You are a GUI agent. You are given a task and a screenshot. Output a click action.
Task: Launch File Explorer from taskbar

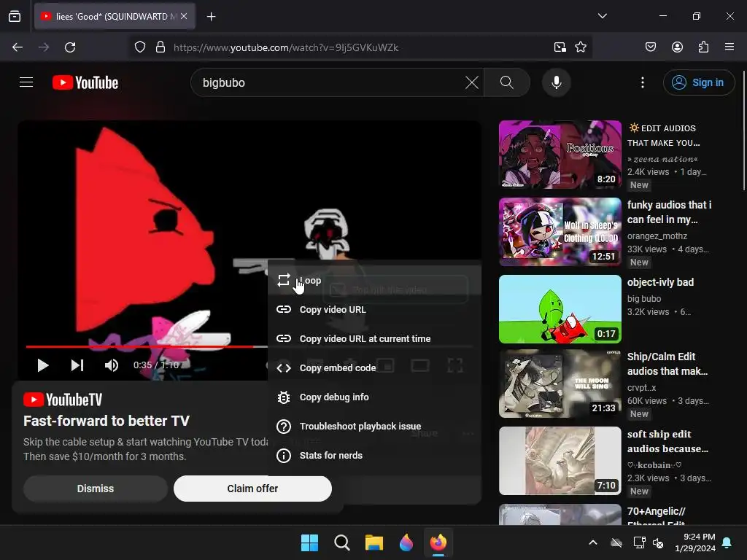[x=374, y=542]
